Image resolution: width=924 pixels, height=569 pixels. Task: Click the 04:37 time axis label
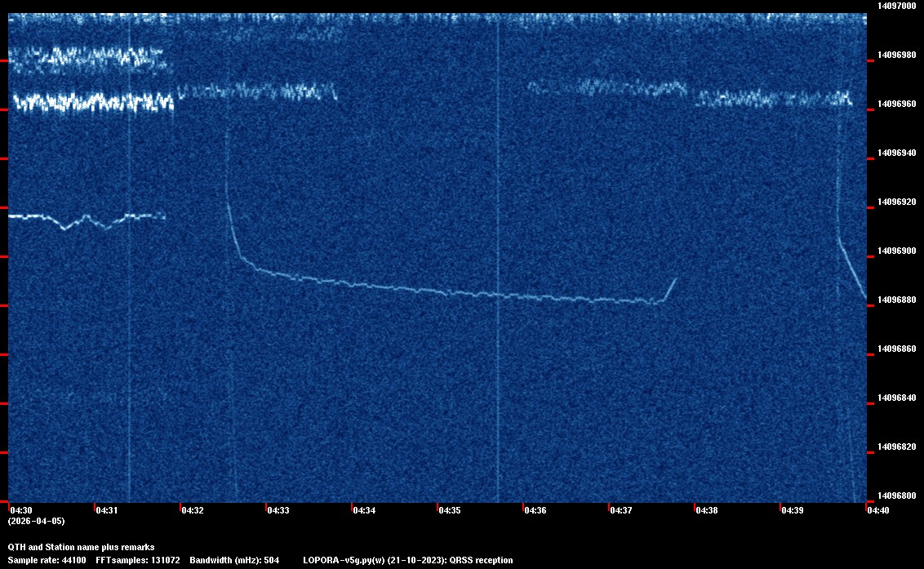pos(620,510)
